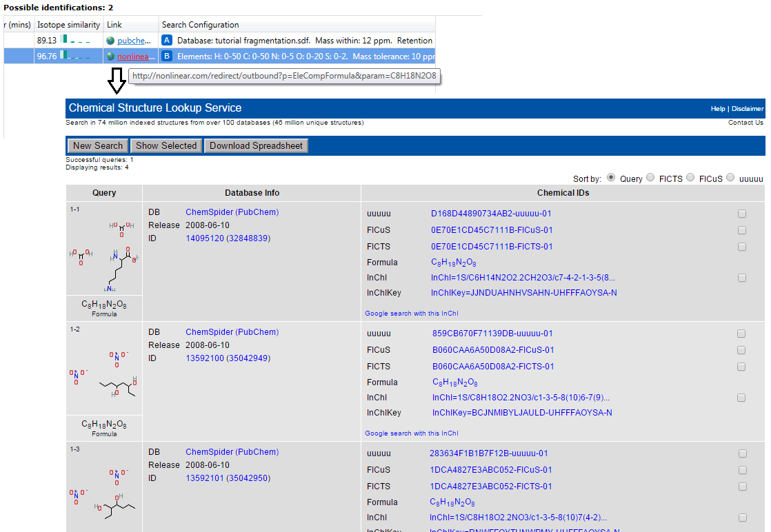
Task: Open the pubchem link in row A
Action: tap(134, 41)
